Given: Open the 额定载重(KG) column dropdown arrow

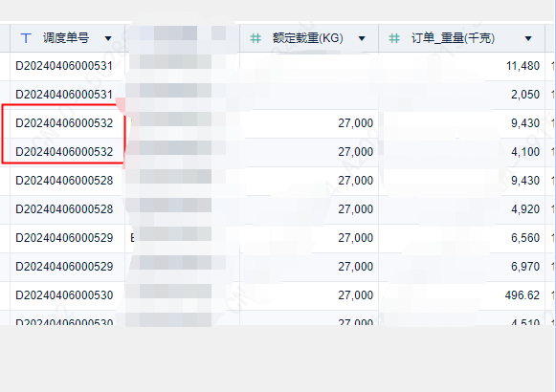Looking at the screenshot, I should coord(362,38).
